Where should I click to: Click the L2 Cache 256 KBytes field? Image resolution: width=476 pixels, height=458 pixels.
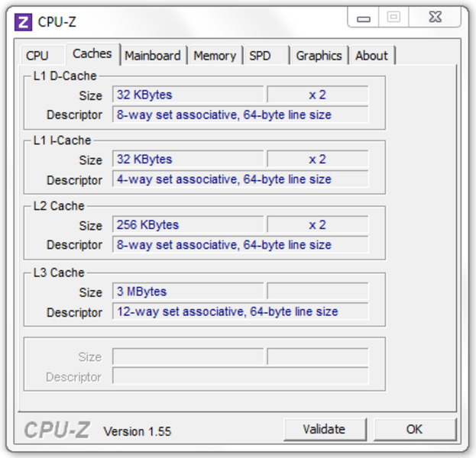click(x=188, y=224)
